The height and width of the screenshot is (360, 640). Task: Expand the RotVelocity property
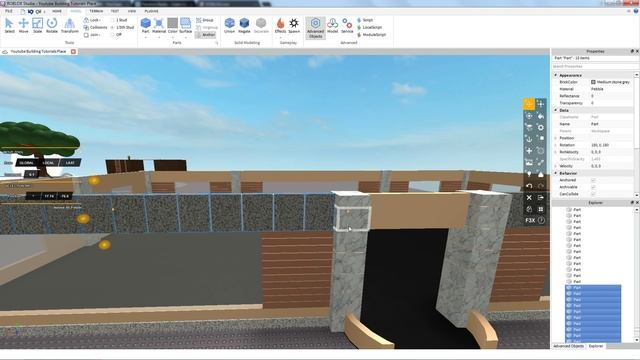pos(556,152)
